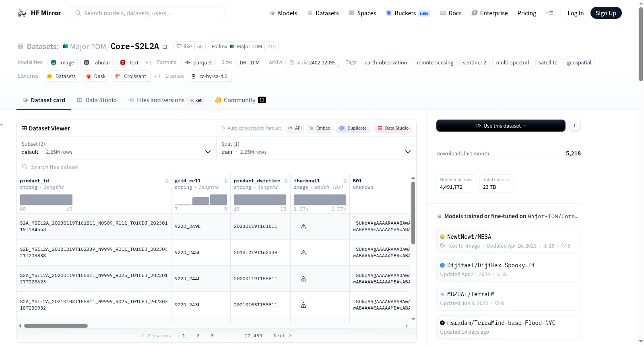Open the Image modality tag
644x345 pixels.
click(62, 62)
